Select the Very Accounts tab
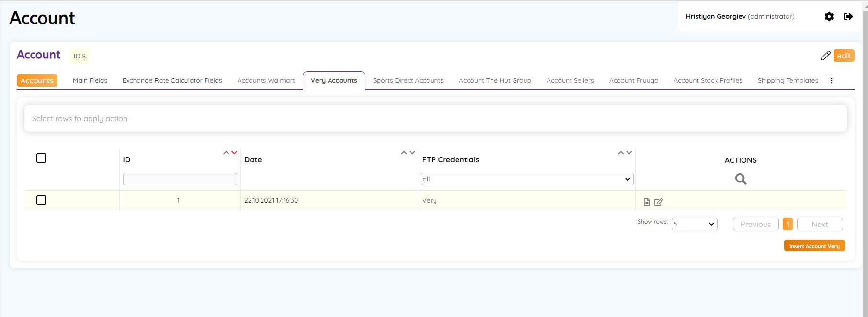 (x=334, y=80)
